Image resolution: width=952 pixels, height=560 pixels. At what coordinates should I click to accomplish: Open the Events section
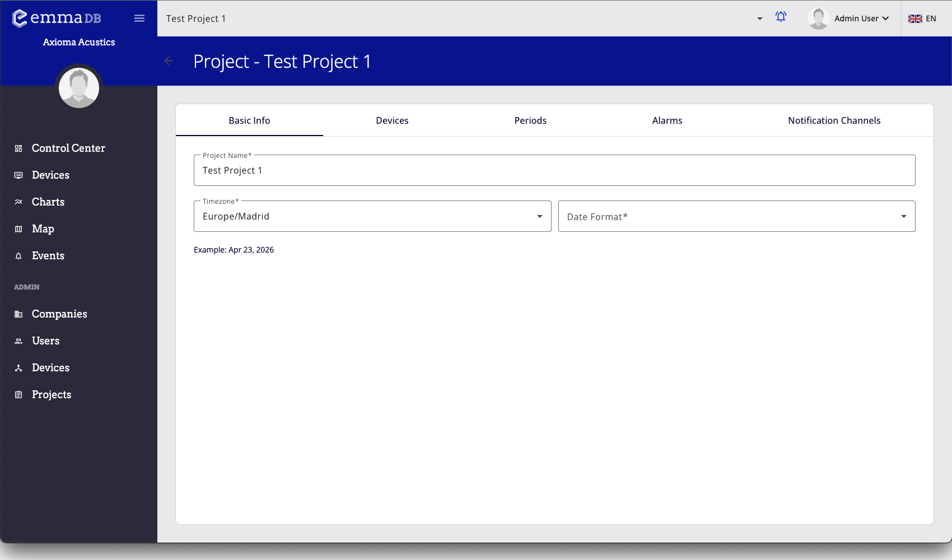coord(48,255)
